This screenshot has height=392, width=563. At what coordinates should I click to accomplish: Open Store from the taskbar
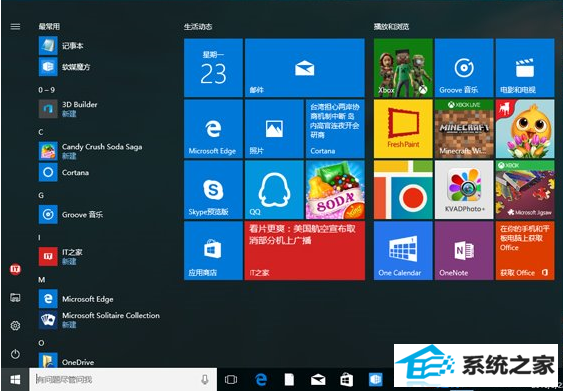tap(346, 379)
